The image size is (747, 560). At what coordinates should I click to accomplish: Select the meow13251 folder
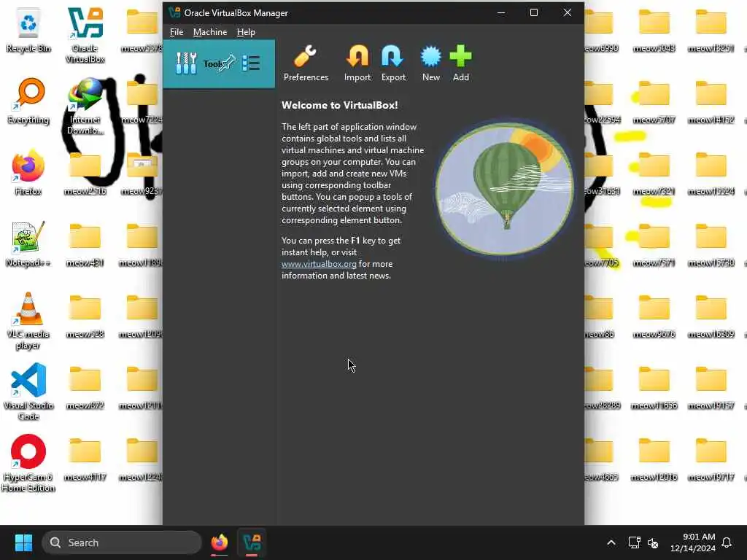711,30
